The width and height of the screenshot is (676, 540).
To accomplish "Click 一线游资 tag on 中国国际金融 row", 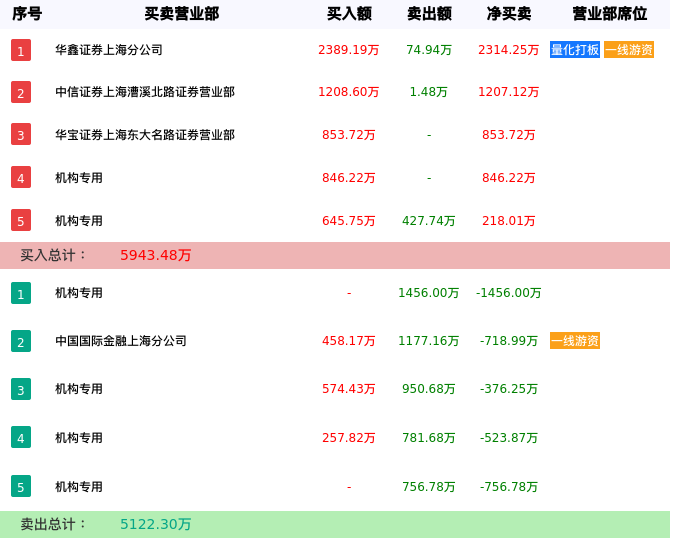I will (x=575, y=341).
